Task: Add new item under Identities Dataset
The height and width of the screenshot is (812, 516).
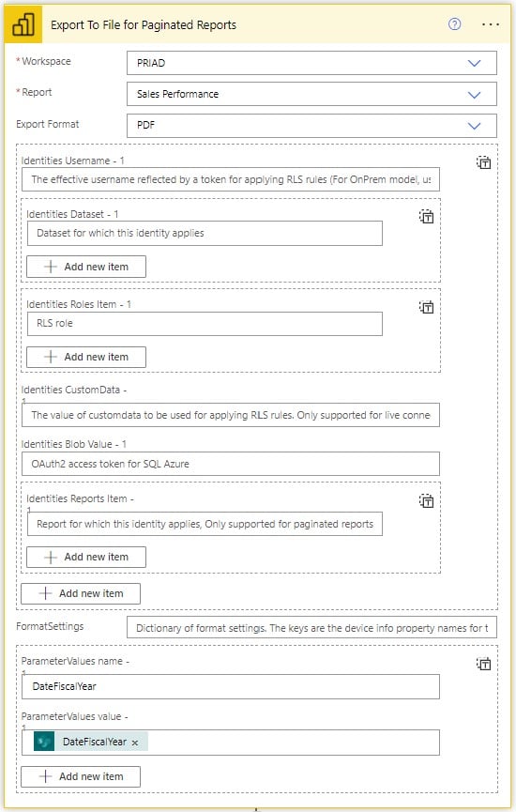Action: pos(86,267)
